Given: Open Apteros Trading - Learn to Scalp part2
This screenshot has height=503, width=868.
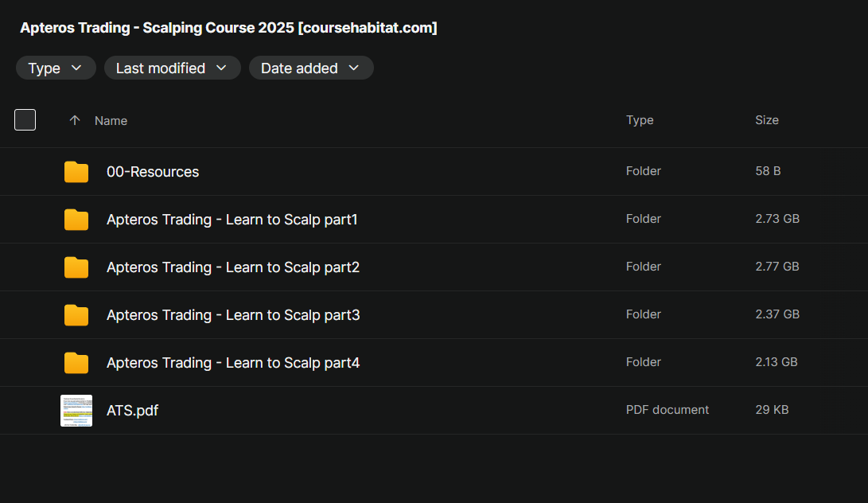Looking at the screenshot, I should [233, 267].
